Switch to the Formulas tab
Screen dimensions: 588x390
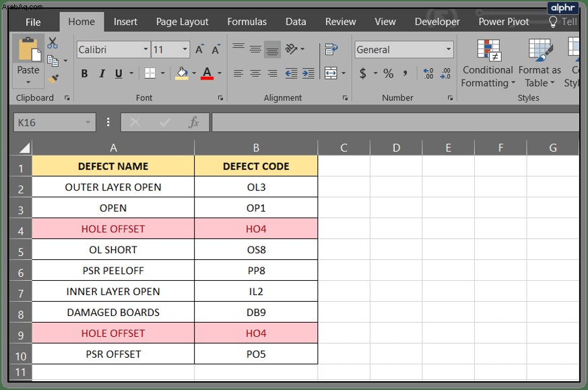(247, 22)
